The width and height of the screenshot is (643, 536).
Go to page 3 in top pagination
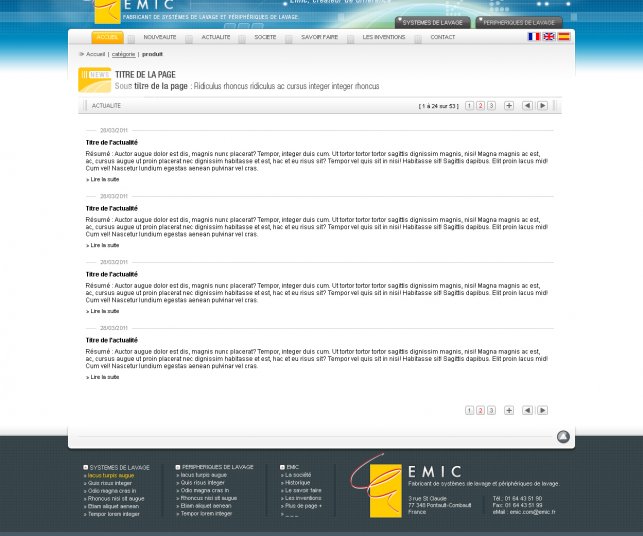(x=491, y=105)
